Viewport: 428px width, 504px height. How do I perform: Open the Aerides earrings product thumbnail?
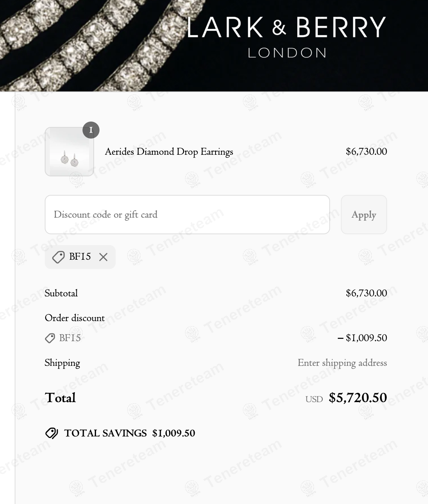[x=69, y=152]
